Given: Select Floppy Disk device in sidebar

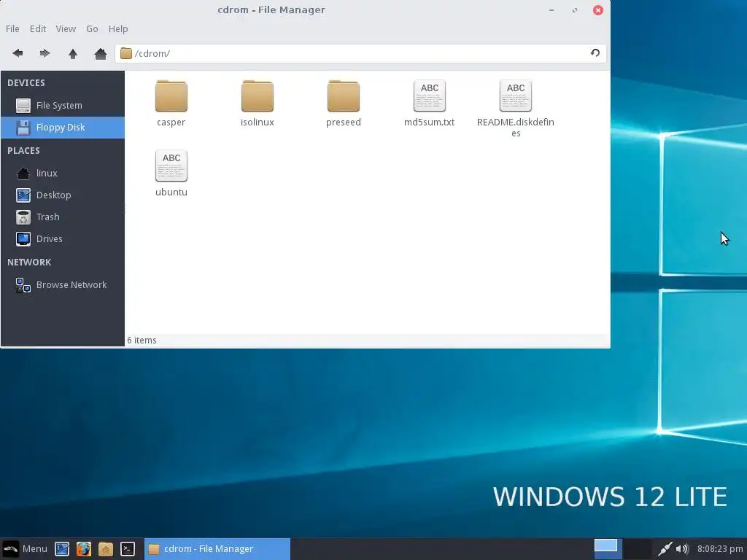Looking at the screenshot, I should (63, 128).
